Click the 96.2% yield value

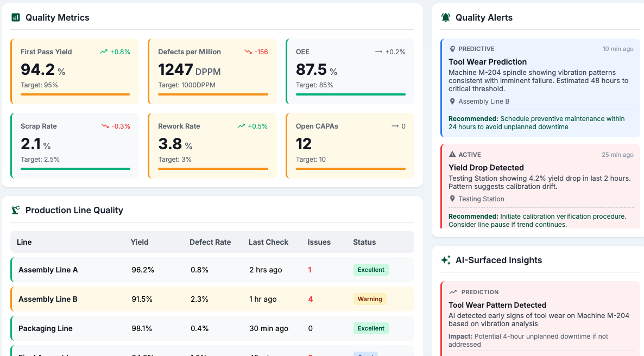143,270
